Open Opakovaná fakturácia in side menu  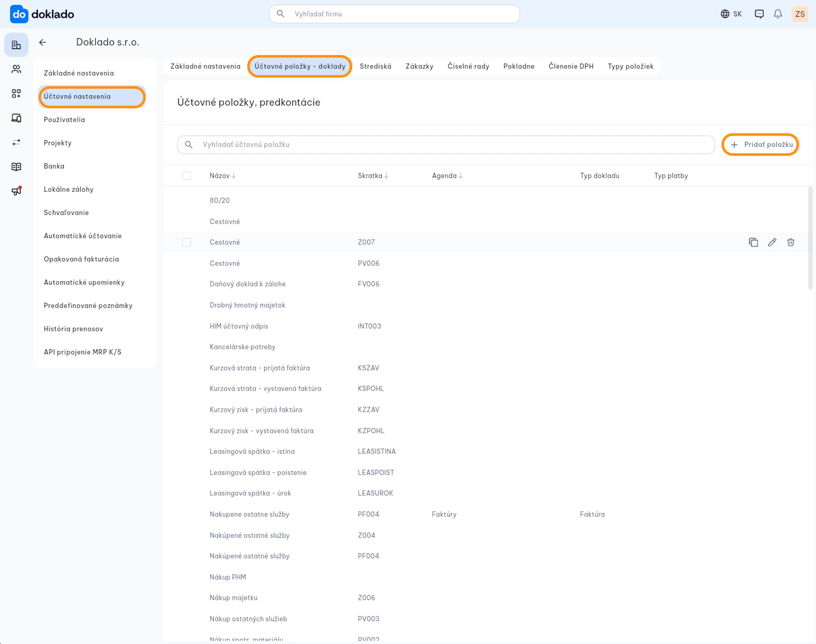pyautogui.click(x=92, y=259)
